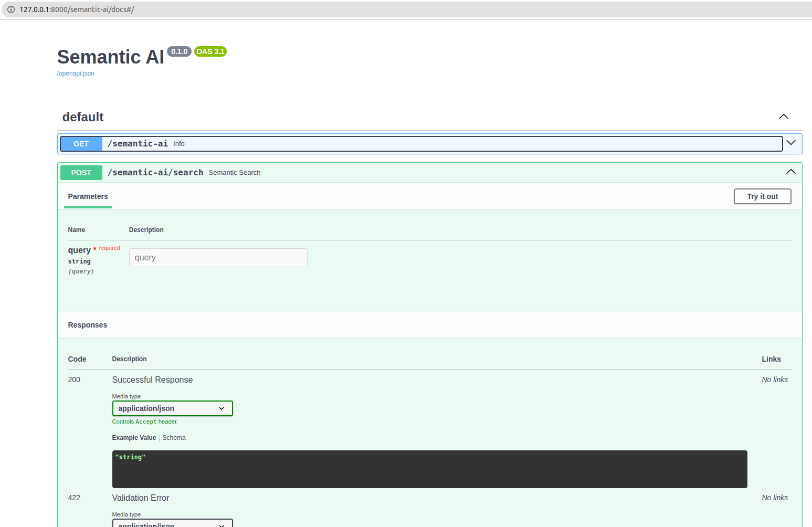Click the POST method badge
812x527 pixels.
81,172
